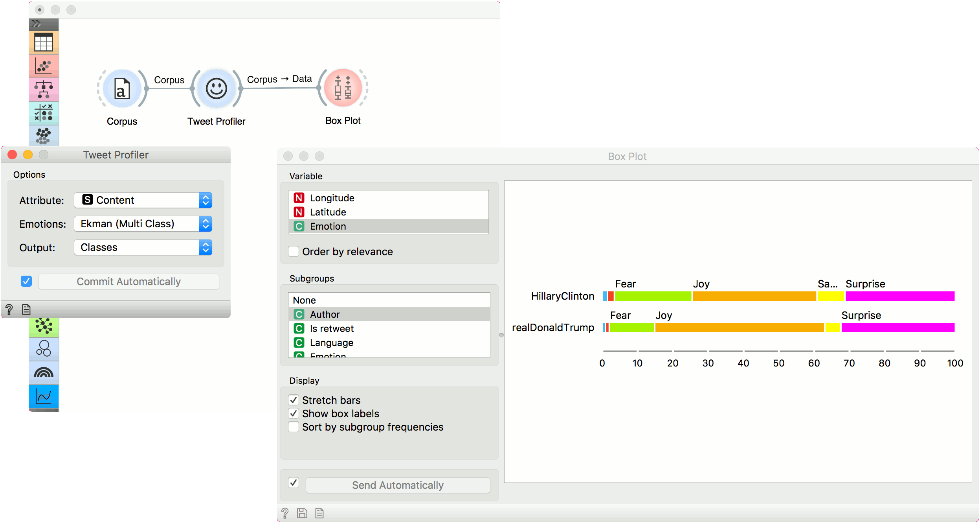This screenshot has height=523, width=980.
Task: Click the Commit Automatically button
Action: 128,282
